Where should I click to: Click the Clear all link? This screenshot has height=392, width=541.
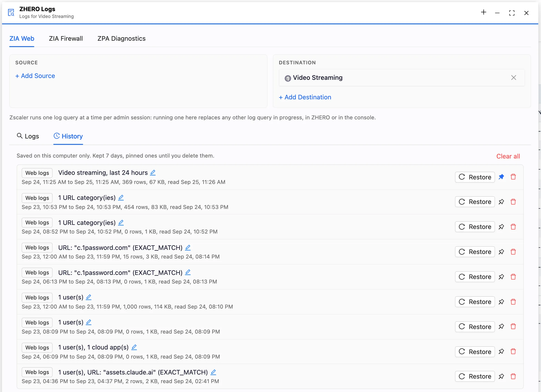(x=508, y=156)
